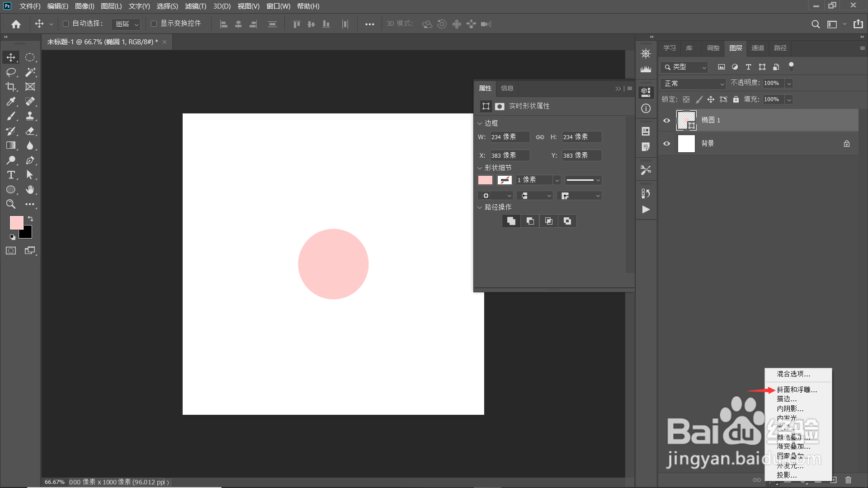Image resolution: width=868 pixels, height=488 pixels.
Task: Click the delete layer trash icon
Action: 848,480
